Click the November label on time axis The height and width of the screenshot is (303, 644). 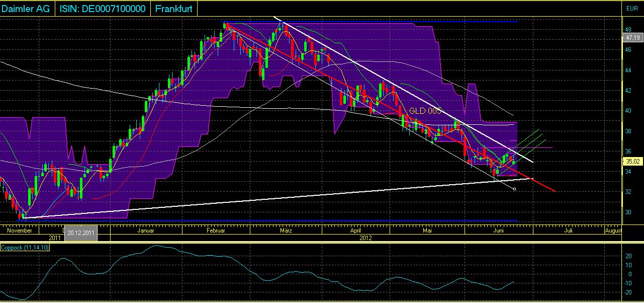click(x=21, y=231)
